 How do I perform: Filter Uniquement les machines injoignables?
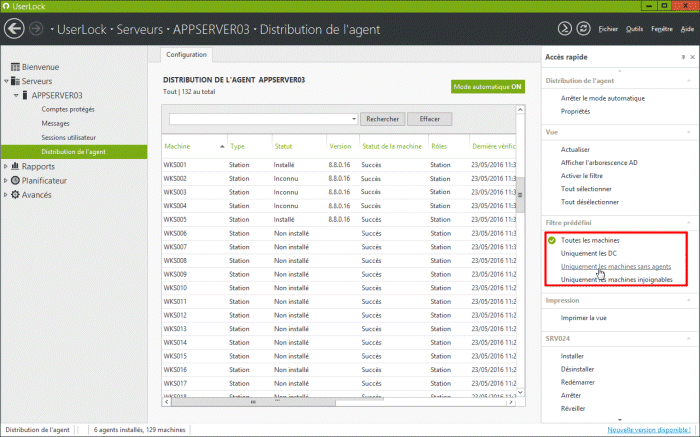[617, 280]
